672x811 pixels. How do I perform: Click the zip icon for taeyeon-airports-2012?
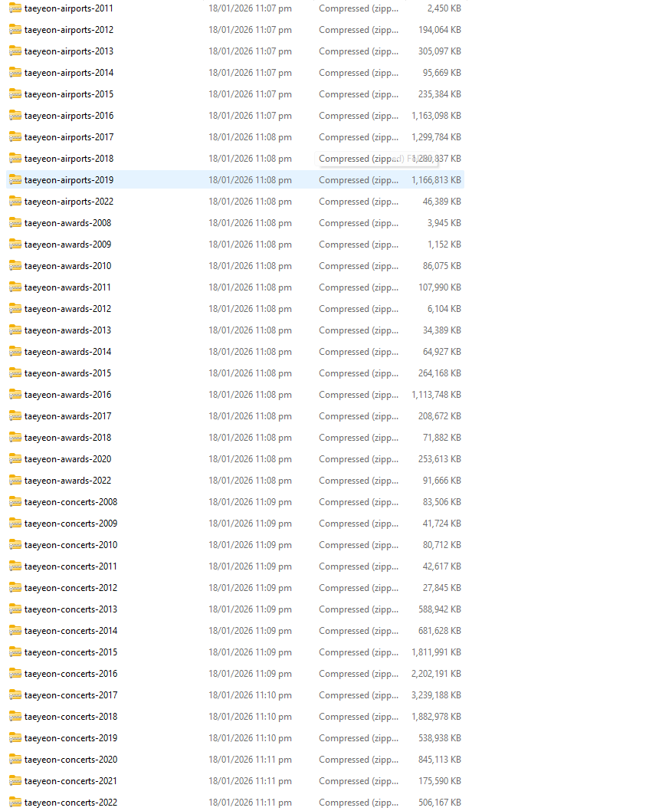point(15,30)
